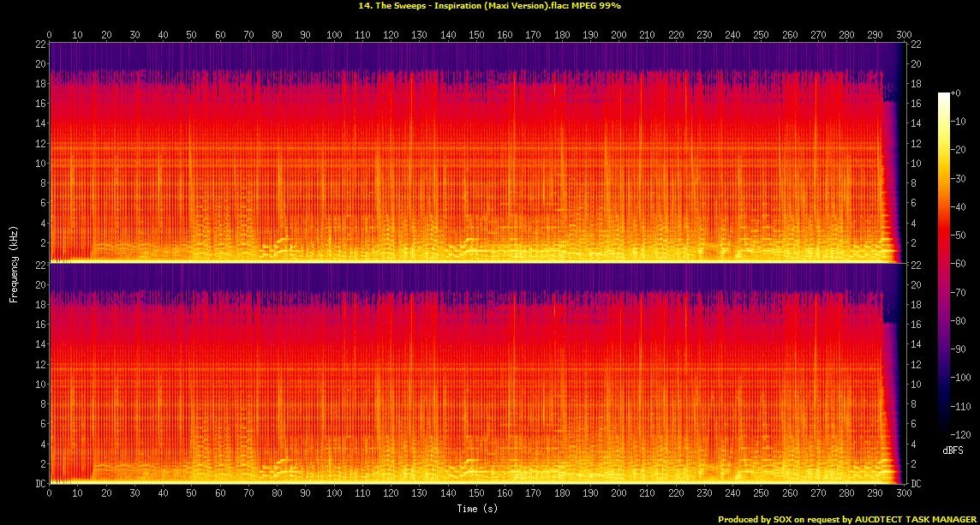Click the -120 label at the color scale bottom

pos(959,434)
